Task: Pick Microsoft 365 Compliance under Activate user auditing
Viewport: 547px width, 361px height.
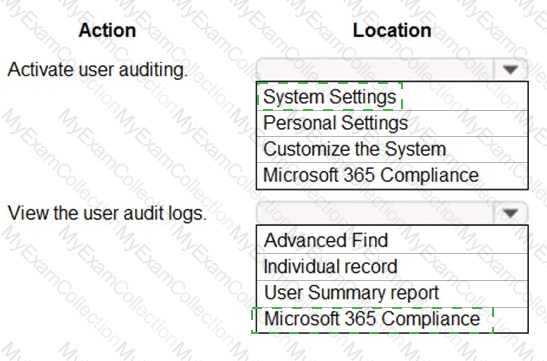Action: pyautogui.click(x=392, y=175)
